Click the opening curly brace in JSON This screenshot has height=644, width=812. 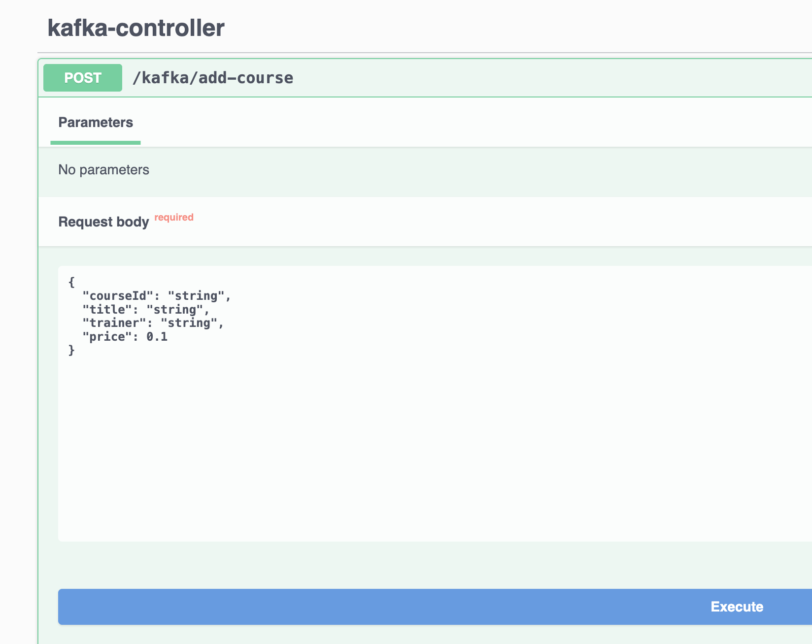point(71,282)
